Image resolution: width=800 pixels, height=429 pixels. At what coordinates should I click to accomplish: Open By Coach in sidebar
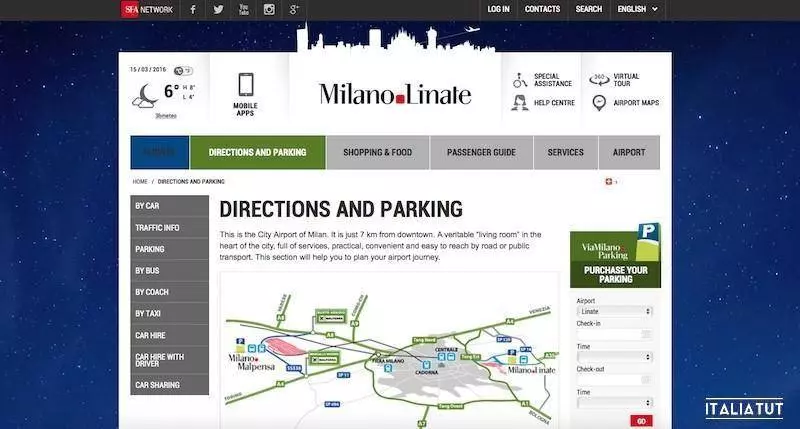169,292
